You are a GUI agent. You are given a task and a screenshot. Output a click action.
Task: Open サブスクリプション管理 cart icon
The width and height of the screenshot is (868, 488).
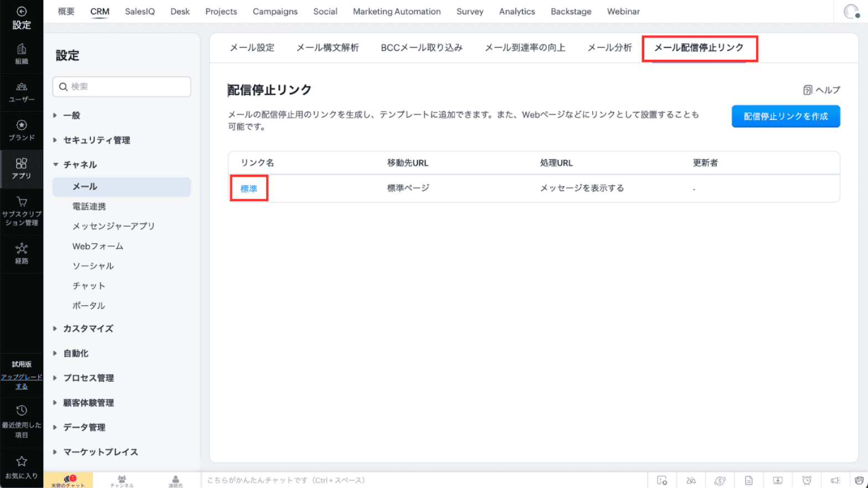22,201
